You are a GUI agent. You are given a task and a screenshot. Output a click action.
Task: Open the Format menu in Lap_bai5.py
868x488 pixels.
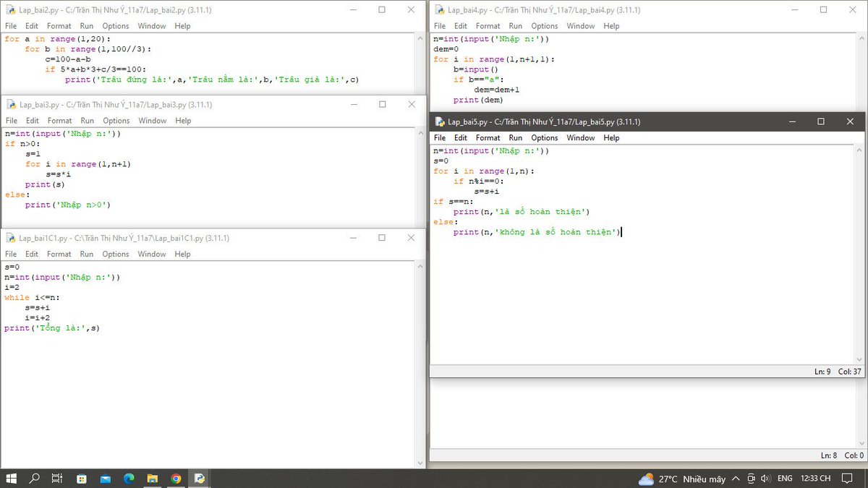[x=488, y=137]
